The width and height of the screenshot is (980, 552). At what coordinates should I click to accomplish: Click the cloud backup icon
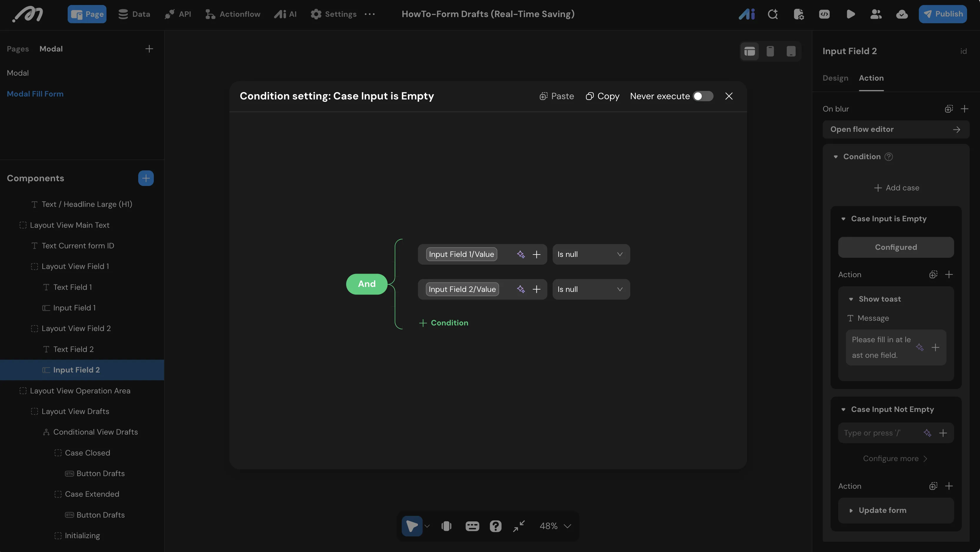click(x=902, y=14)
